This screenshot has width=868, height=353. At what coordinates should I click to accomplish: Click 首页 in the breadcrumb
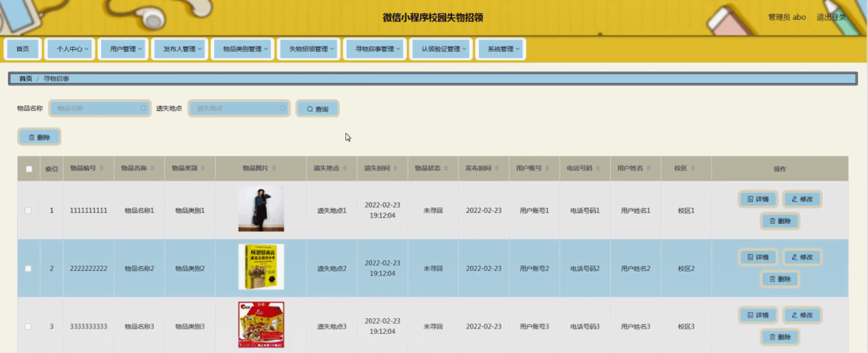(x=25, y=79)
